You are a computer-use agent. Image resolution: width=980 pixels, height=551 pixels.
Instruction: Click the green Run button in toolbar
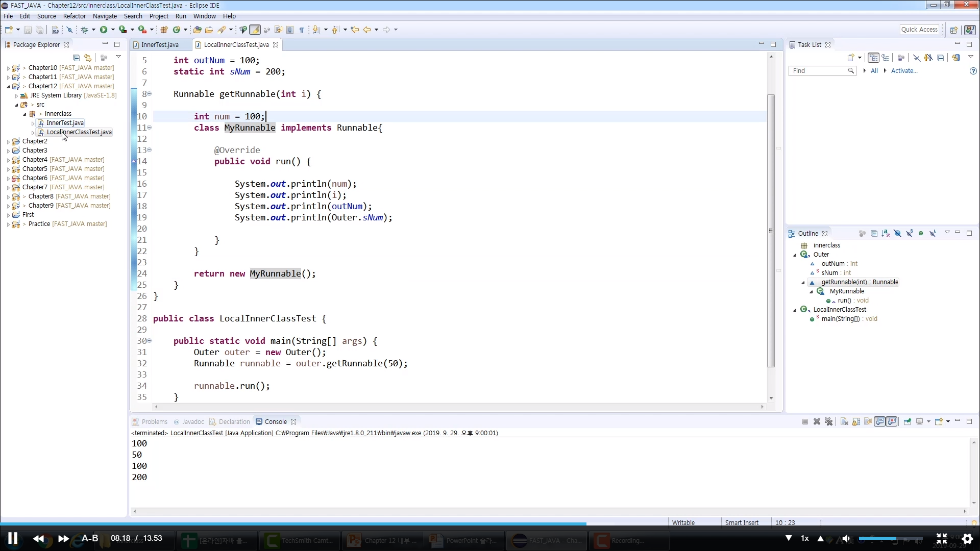coord(104,30)
